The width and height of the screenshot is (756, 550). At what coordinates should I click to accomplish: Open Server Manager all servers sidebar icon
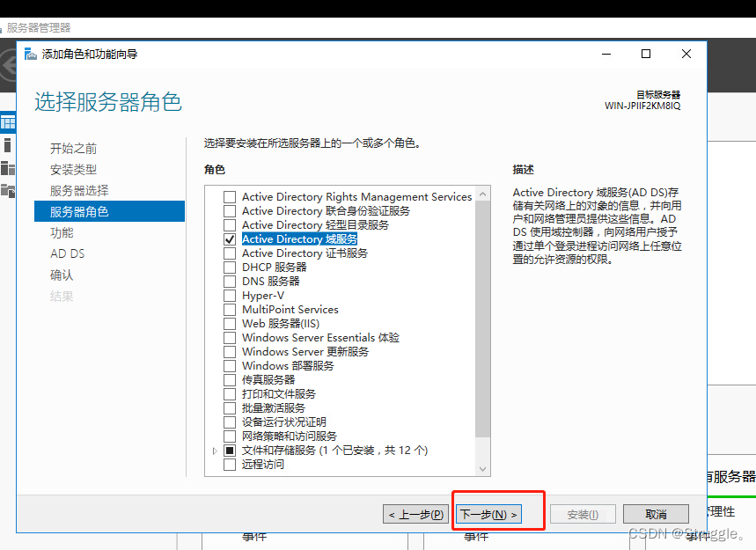[8, 168]
